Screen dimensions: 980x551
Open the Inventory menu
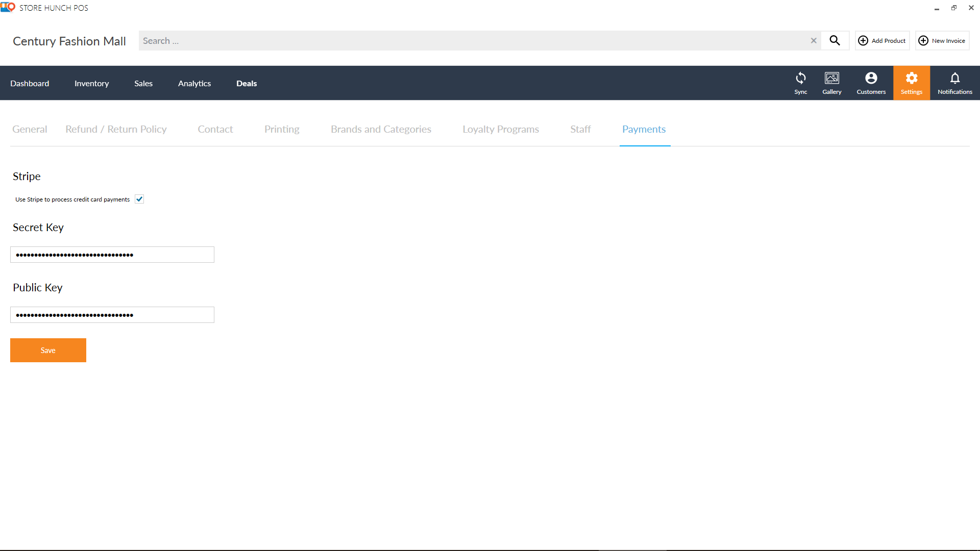(x=91, y=83)
